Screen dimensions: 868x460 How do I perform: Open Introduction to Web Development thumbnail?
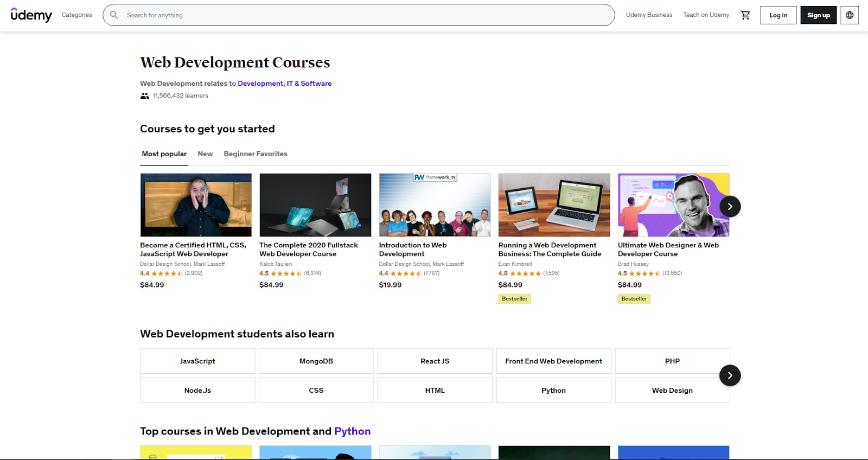tap(435, 205)
